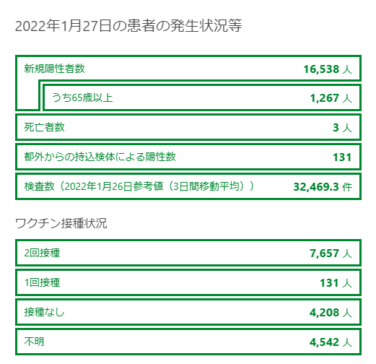
Task: Select the うち65歳以上 sub-row label
Action: 82,98
